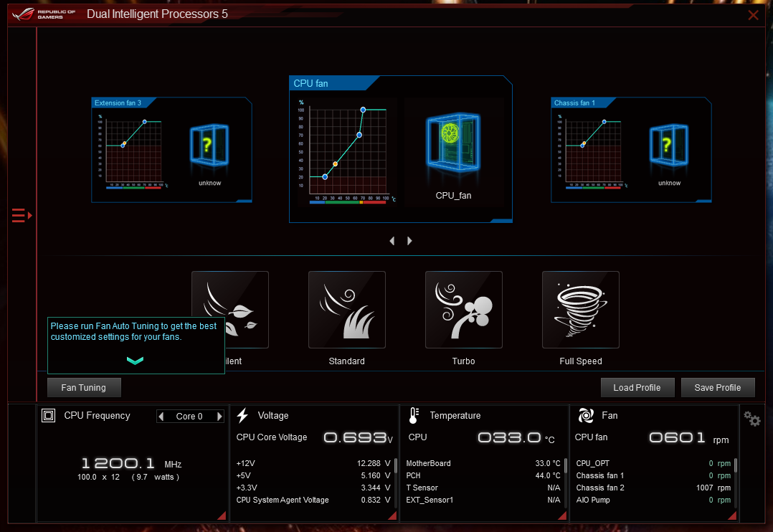Close the Dual Intelligent Processors 5 window
Screen dimensions: 773x532
753,15
